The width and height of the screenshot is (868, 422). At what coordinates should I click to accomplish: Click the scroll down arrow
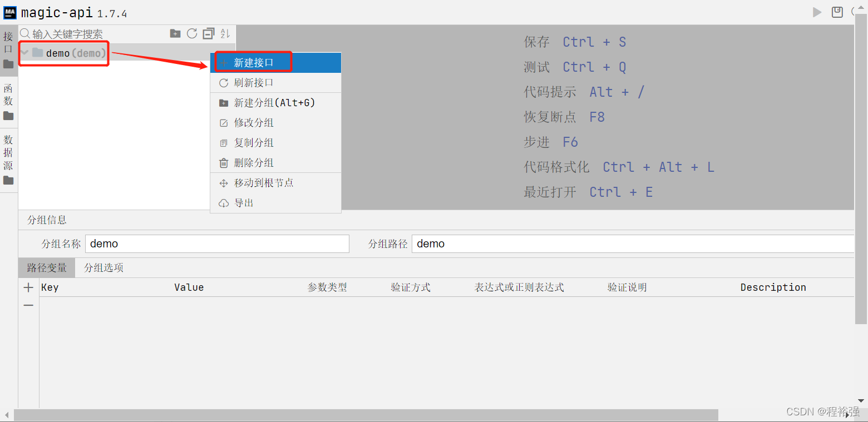tap(861, 401)
